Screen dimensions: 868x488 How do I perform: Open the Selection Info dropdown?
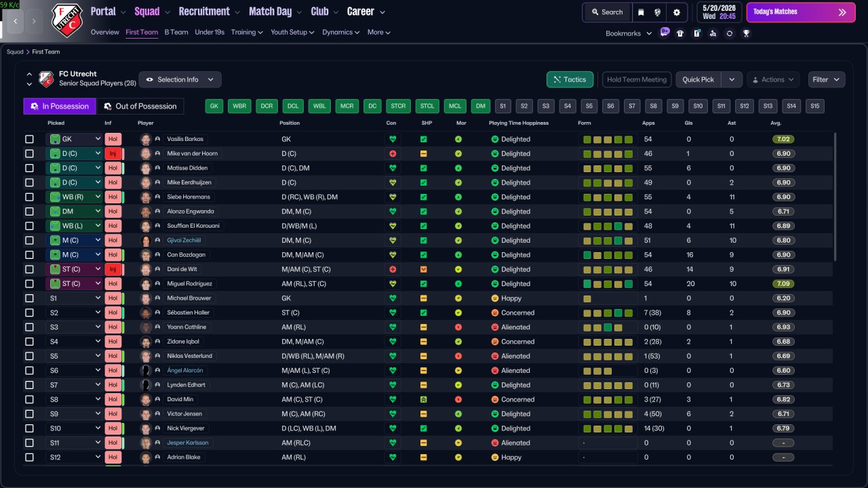[x=180, y=79]
